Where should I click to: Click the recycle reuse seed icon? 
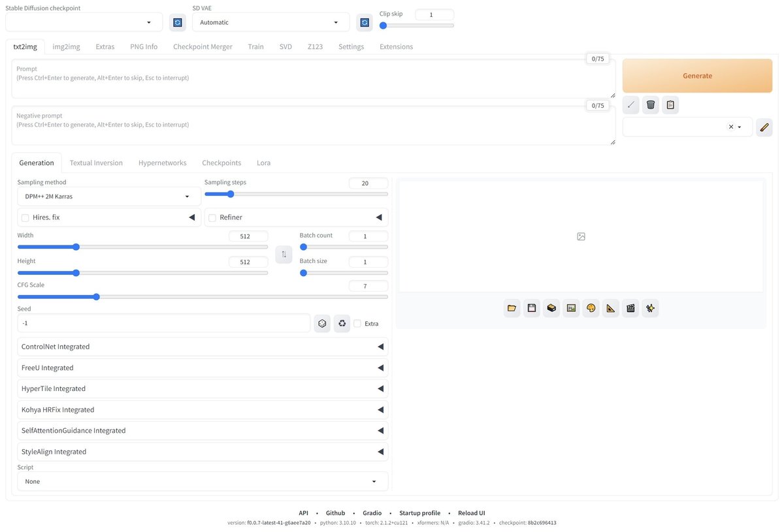tap(342, 323)
